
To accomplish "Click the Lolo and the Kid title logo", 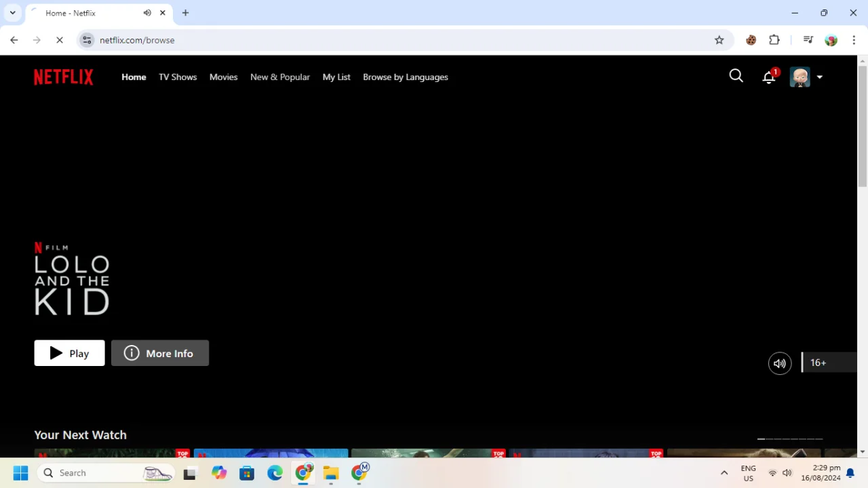I will click(72, 279).
